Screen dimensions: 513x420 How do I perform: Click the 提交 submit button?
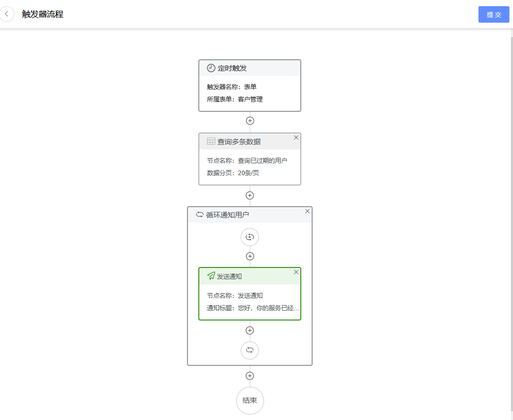tap(493, 14)
